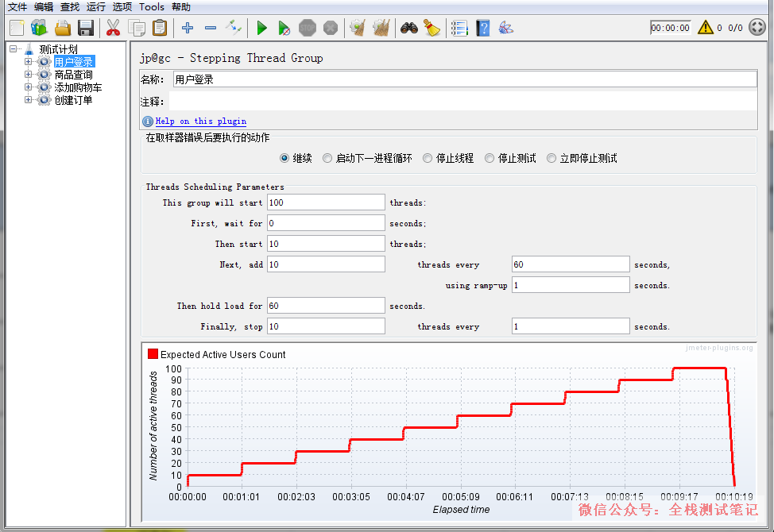This screenshot has height=532, width=774.
Task: Click the Help question mark icon
Action: click(483, 28)
